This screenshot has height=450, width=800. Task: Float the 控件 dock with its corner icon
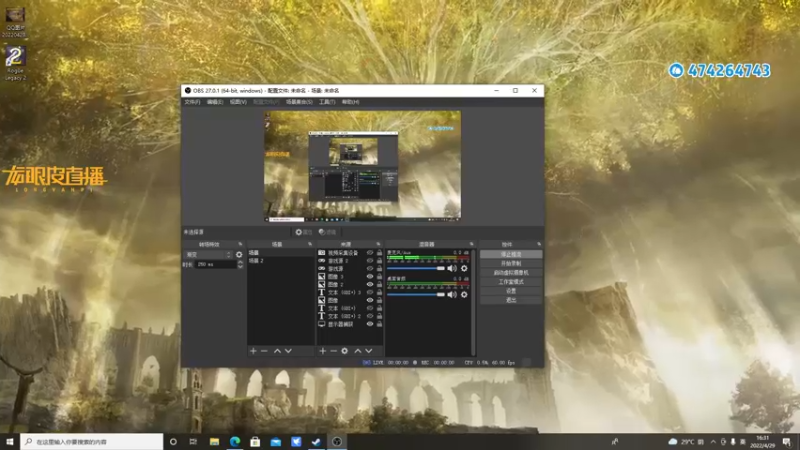click(539, 244)
